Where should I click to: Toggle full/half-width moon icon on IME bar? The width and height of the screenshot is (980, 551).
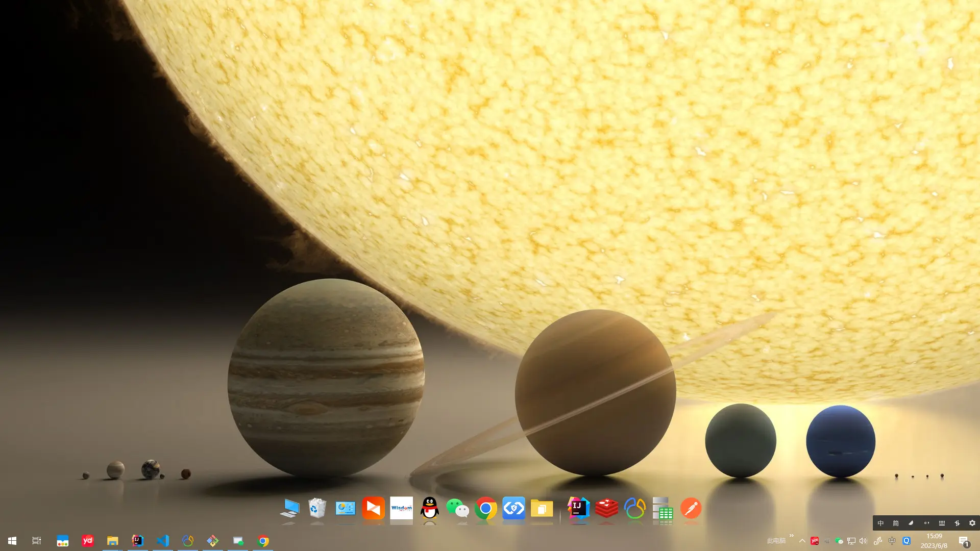[x=911, y=523]
